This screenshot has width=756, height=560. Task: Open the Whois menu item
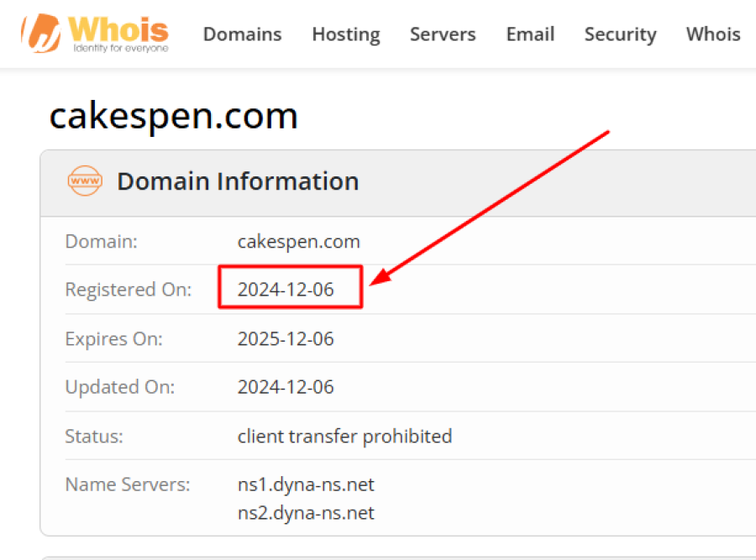713,34
